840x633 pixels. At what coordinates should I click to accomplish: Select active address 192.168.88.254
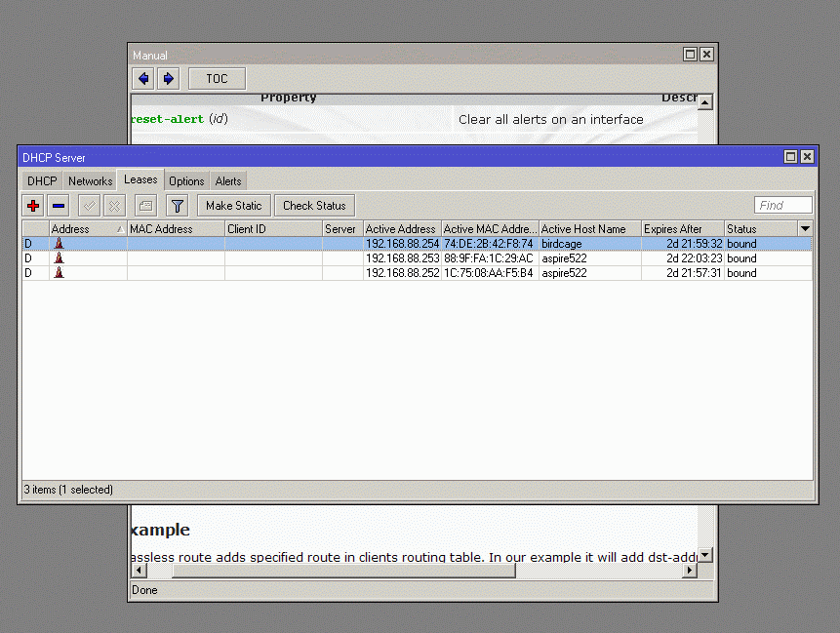(x=402, y=244)
